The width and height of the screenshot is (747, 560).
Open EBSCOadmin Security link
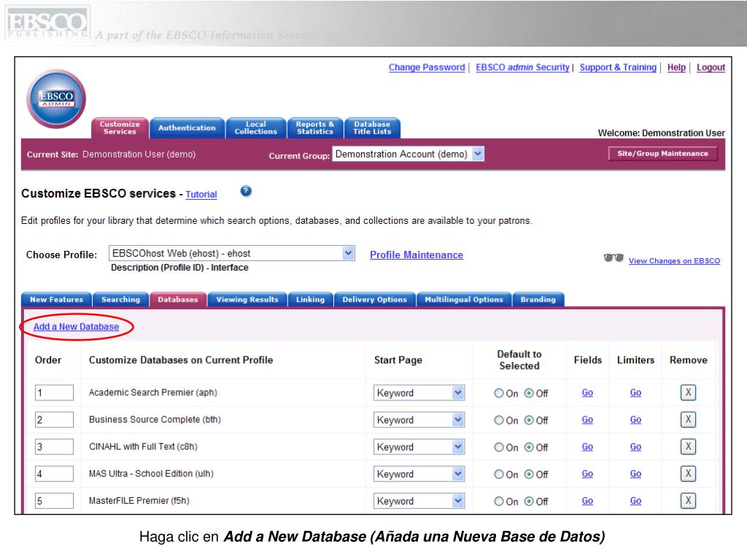522,68
